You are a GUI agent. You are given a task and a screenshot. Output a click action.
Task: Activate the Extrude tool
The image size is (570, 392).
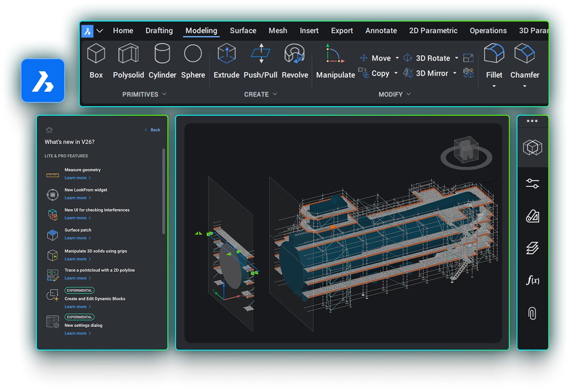[226, 54]
